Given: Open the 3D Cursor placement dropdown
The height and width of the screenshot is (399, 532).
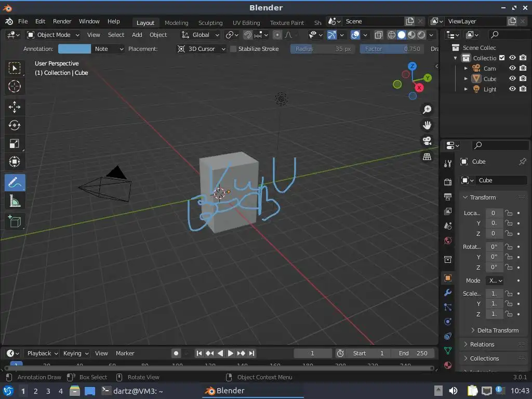Looking at the screenshot, I should coord(202,49).
